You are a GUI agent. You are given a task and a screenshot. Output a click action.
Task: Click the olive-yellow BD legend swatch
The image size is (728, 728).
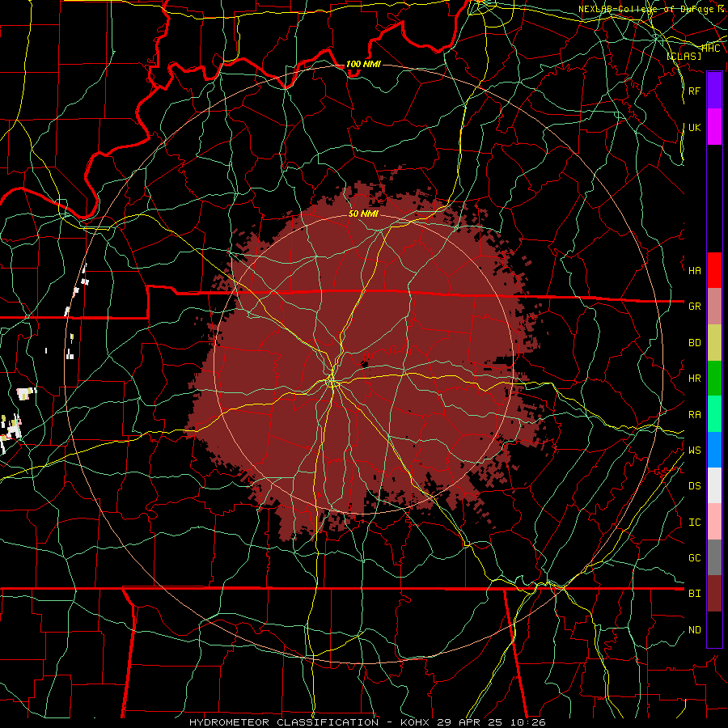click(x=714, y=343)
